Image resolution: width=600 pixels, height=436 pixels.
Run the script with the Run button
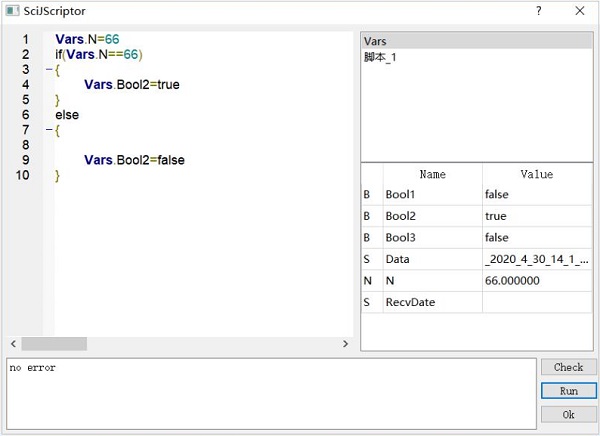569,391
